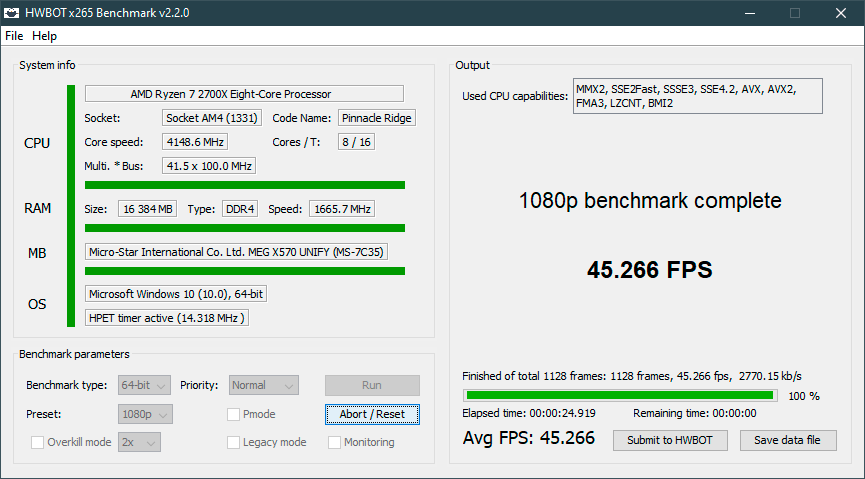
Task: Click the HWBOT app icon in title bar
Action: tap(12, 12)
